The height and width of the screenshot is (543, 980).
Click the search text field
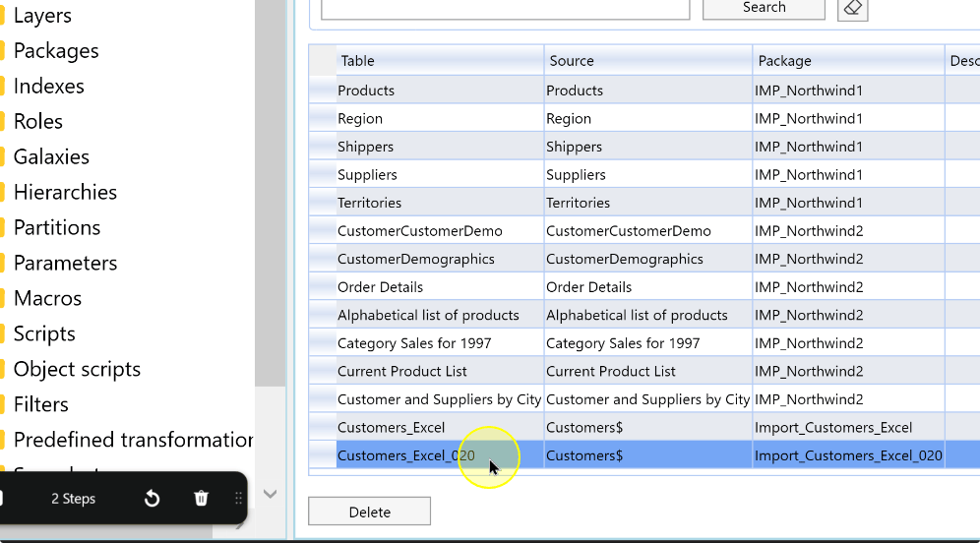[505, 9]
